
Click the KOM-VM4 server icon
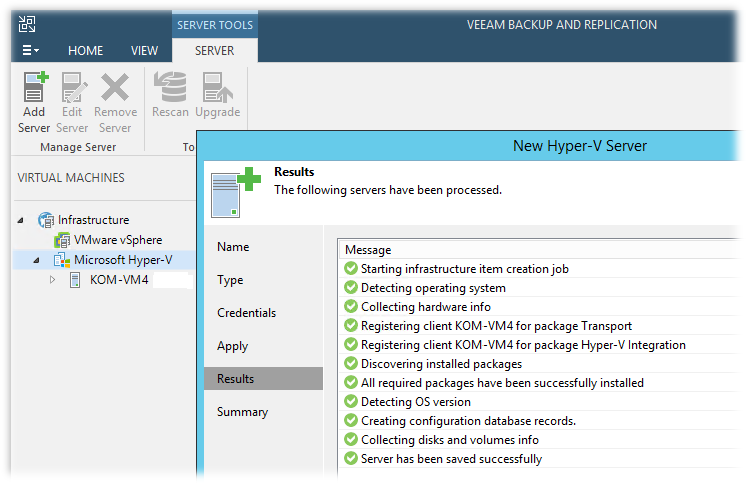(x=75, y=280)
